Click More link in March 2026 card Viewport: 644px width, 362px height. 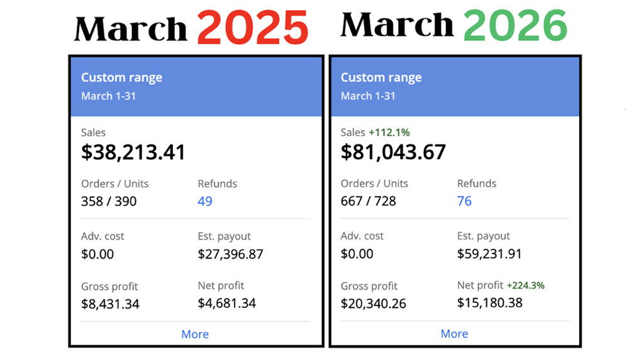coord(454,334)
